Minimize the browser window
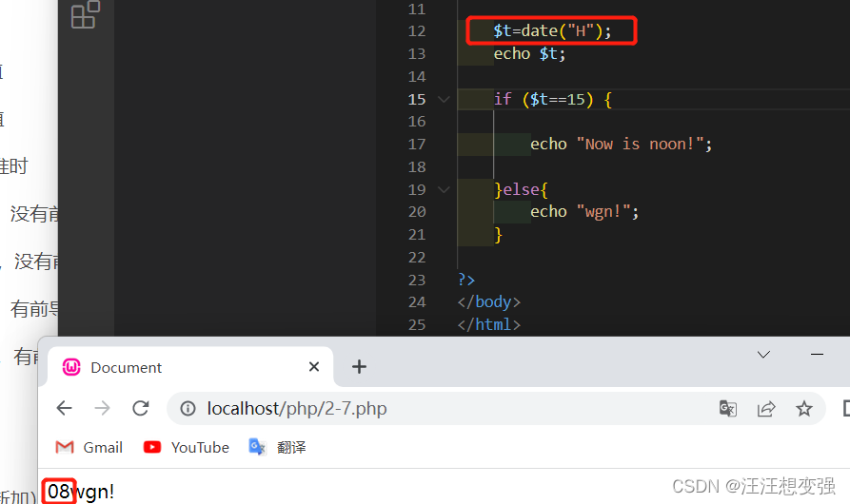 point(817,355)
